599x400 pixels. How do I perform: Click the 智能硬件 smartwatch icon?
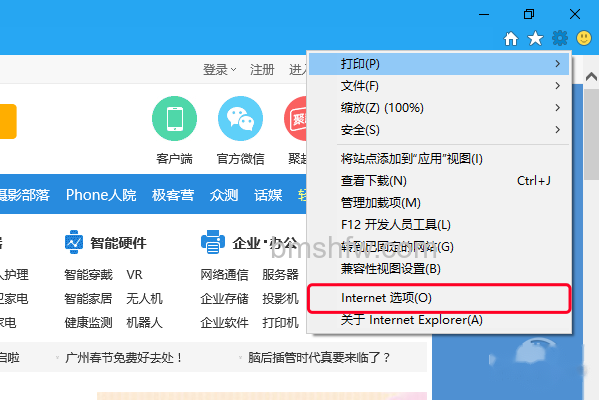(x=74, y=242)
